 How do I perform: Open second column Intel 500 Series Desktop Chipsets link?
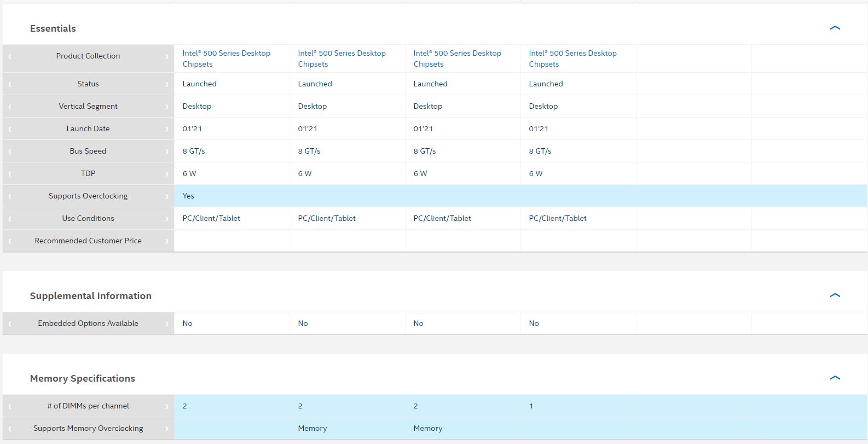point(342,59)
